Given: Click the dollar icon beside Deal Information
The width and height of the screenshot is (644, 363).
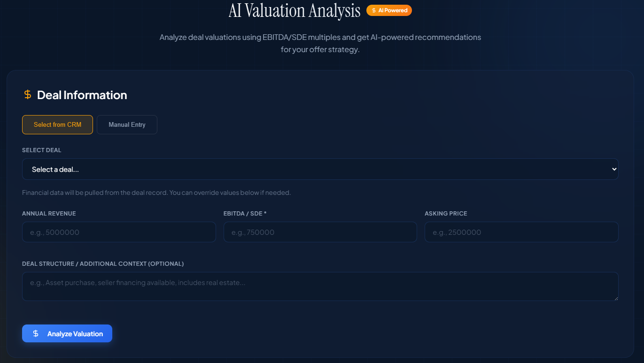Looking at the screenshot, I should [27, 94].
